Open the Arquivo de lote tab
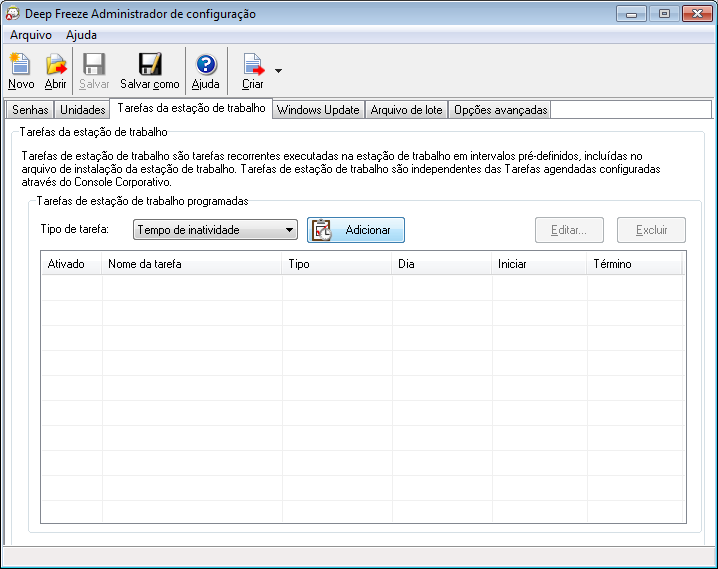 pyautogui.click(x=406, y=110)
